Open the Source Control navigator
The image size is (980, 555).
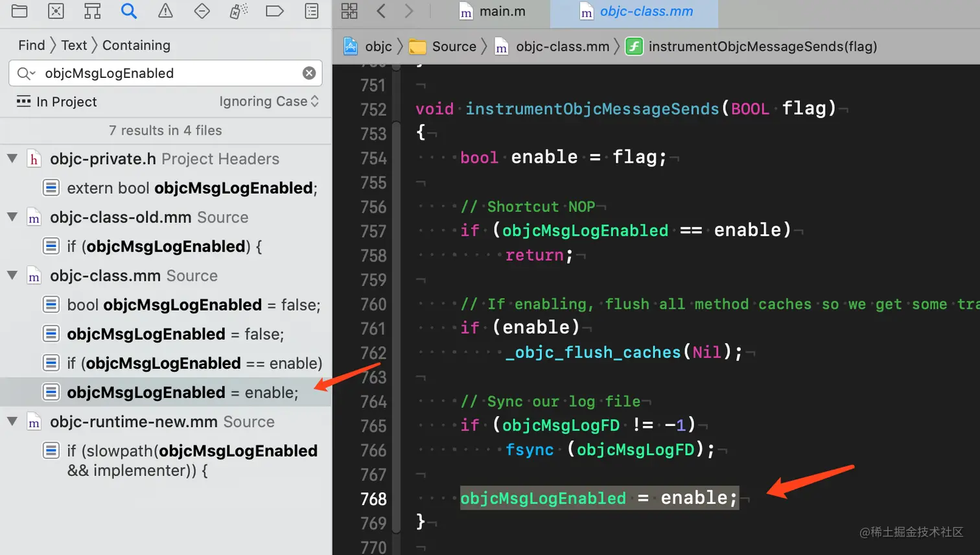pos(56,11)
